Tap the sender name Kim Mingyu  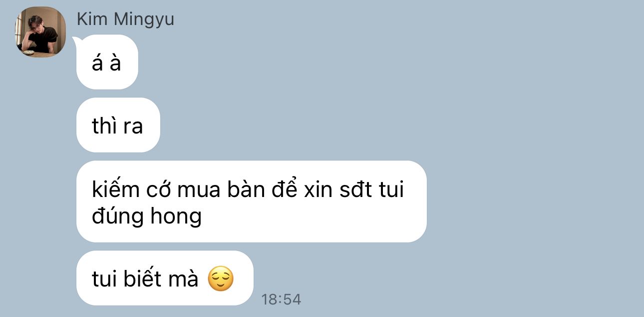(126, 19)
